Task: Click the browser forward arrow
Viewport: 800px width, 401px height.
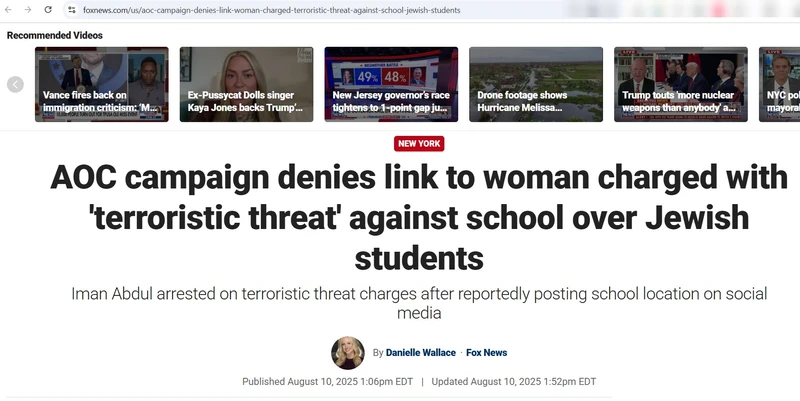Action: [28, 10]
